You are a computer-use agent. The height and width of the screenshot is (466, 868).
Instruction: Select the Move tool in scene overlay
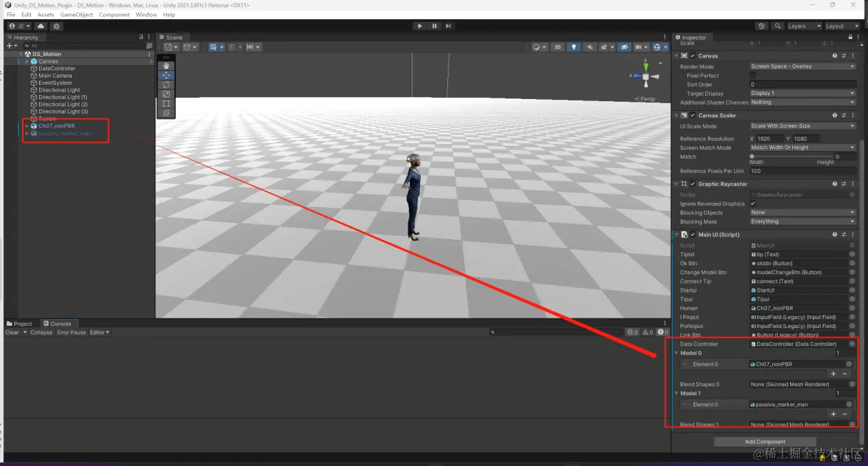point(166,75)
